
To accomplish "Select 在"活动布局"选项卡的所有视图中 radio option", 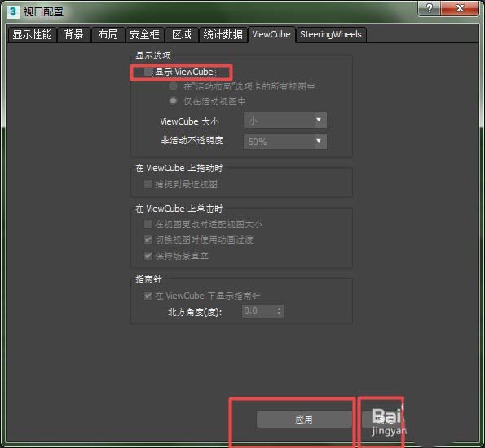I will click(173, 86).
